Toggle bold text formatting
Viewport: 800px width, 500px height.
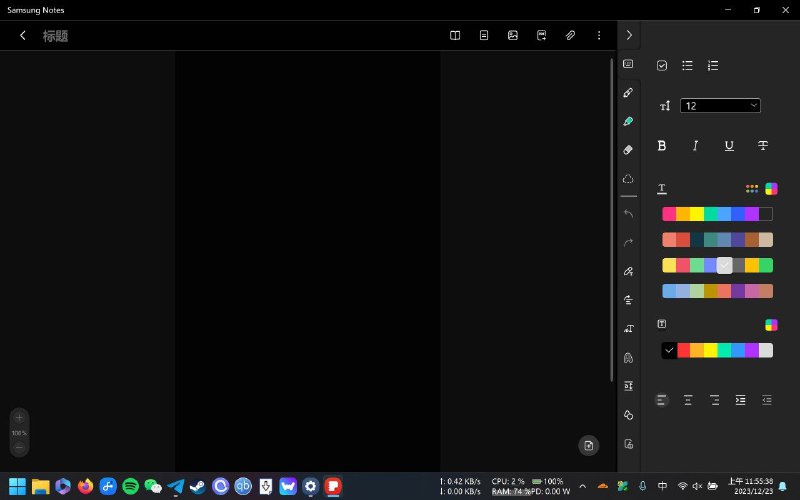coord(661,146)
